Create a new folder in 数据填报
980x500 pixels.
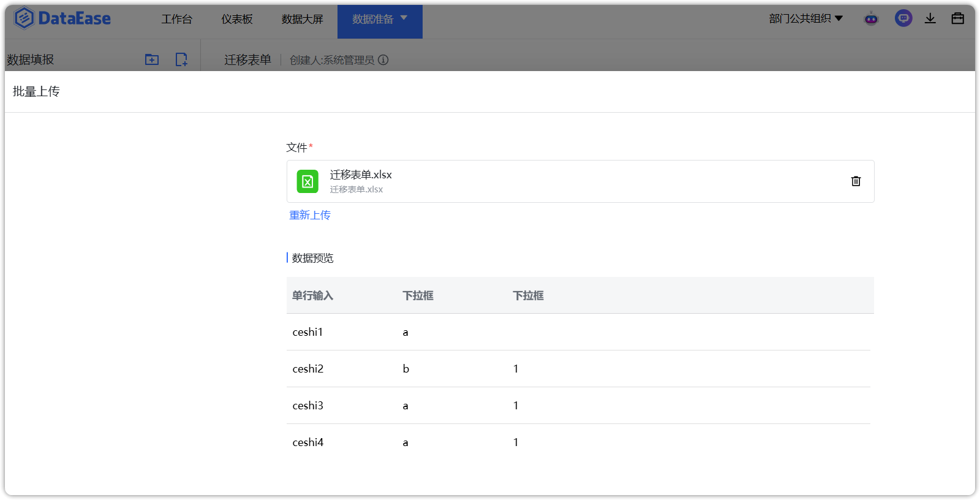tap(152, 59)
